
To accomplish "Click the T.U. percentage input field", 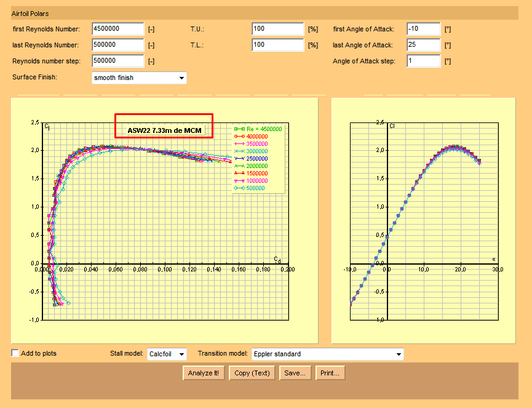I will (x=278, y=29).
